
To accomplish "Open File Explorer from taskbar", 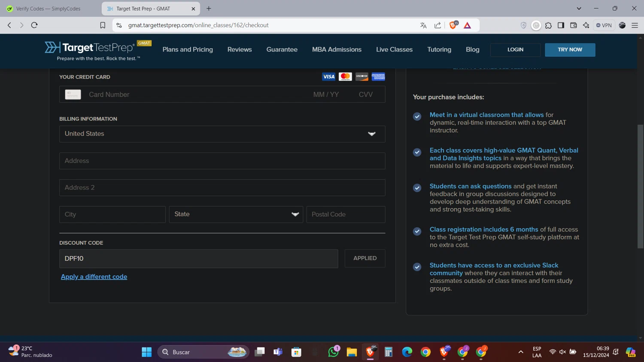I will [x=352, y=352].
